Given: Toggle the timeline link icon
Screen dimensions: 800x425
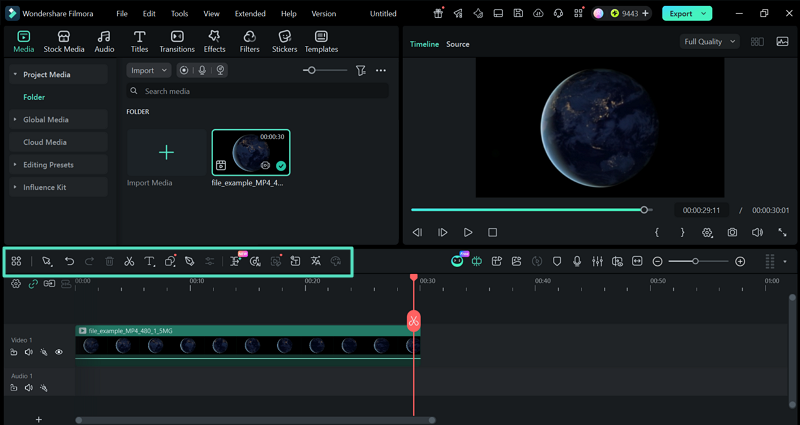Looking at the screenshot, I should [x=33, y=284].
